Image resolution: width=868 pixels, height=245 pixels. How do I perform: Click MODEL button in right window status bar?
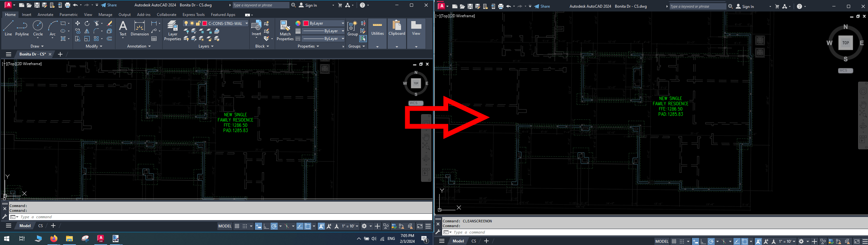click(662, 241)
